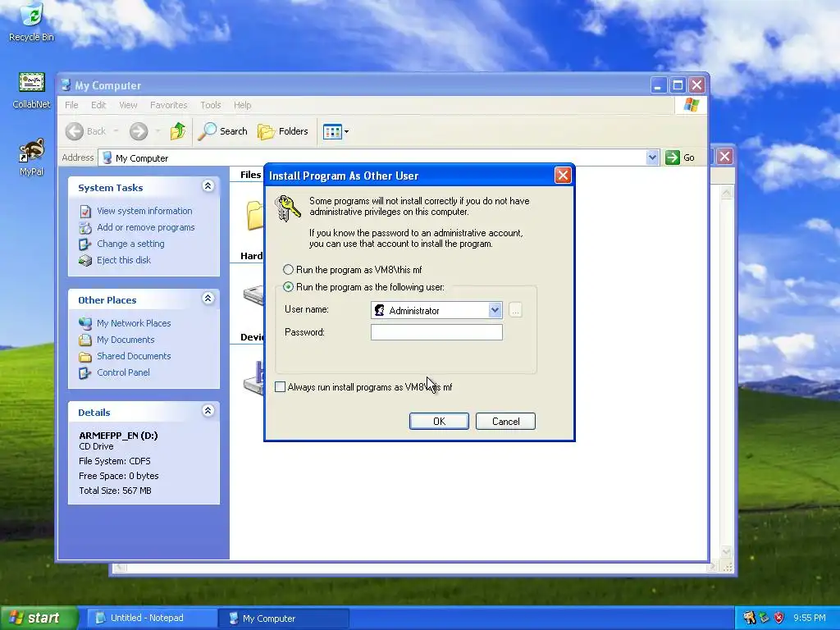840x630 pixels.
Task: Open My Network Places link
Action: coord(134,323)
